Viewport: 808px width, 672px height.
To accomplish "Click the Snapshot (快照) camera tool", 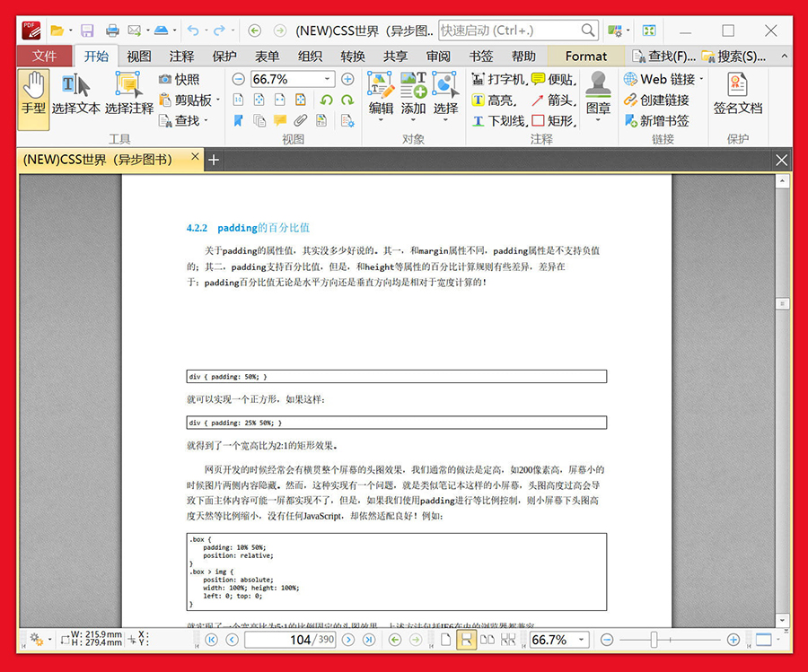I will tap(180, 79).
